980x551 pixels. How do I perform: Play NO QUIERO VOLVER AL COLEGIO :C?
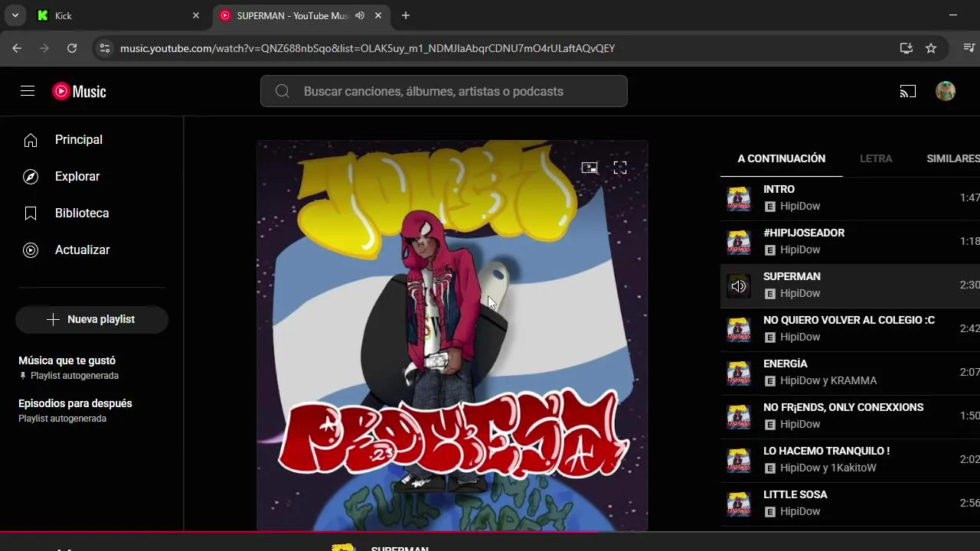[850, 329]
